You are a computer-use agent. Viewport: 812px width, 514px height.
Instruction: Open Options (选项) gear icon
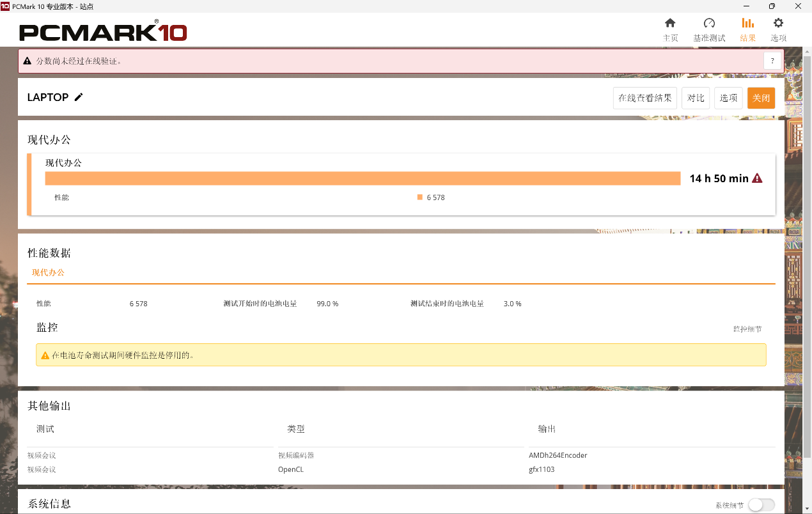(x=778, y=24)
